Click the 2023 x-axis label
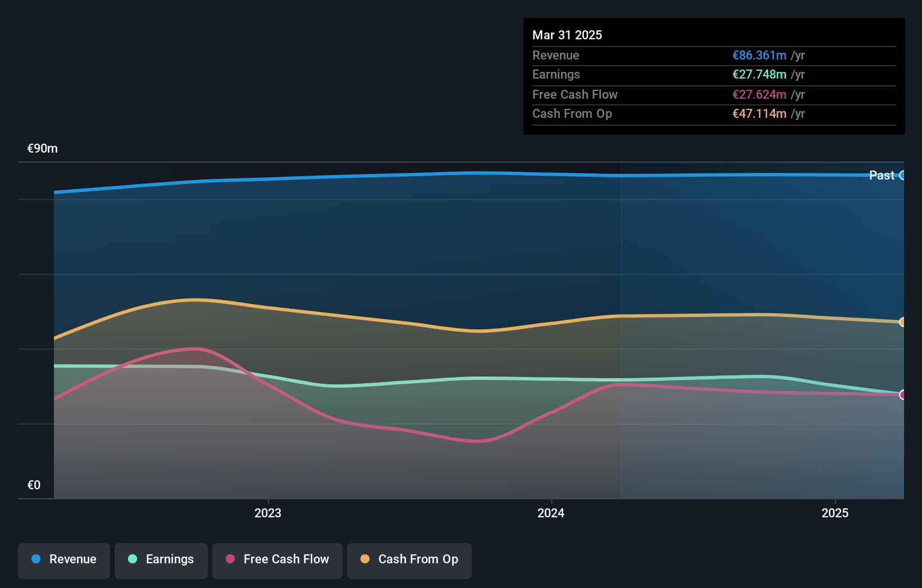922x588 pixels. coord(268,513)
